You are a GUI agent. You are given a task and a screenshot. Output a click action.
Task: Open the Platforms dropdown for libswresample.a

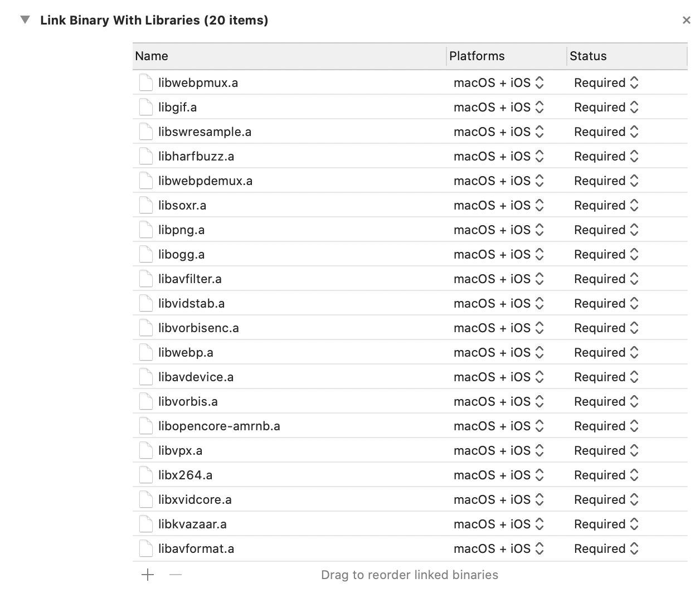tap(499, 132)
